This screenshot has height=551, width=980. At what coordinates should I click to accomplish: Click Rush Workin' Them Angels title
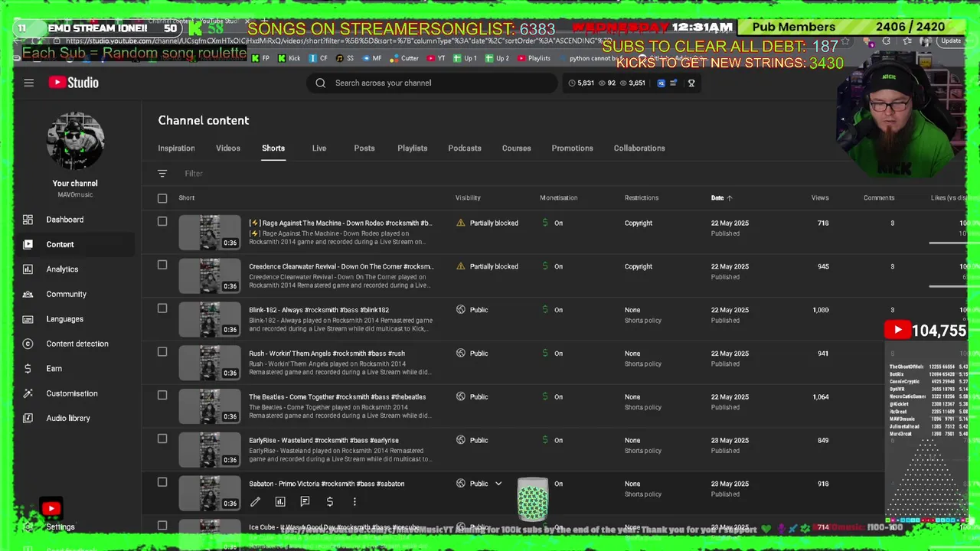click(x=327, y=354)
